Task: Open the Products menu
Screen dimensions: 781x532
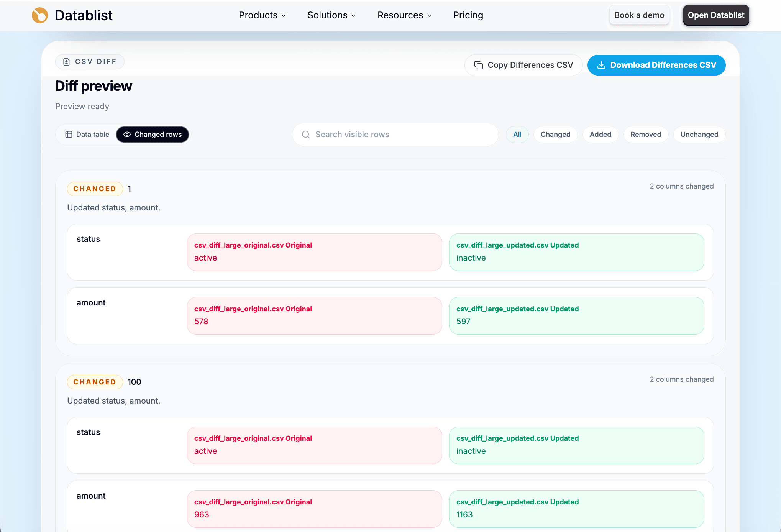Action: tap(263, 15)
